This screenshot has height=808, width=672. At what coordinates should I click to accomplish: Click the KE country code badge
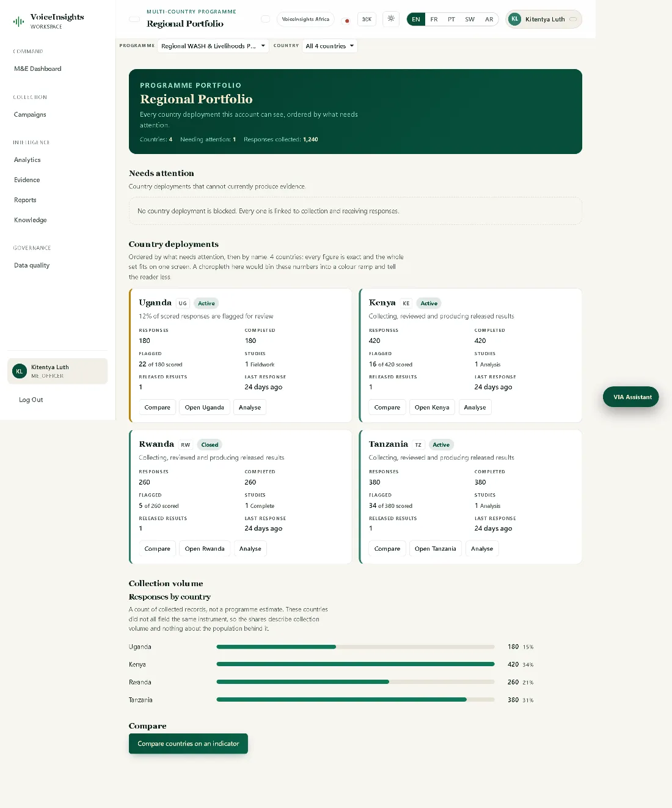tap(406, 303)
